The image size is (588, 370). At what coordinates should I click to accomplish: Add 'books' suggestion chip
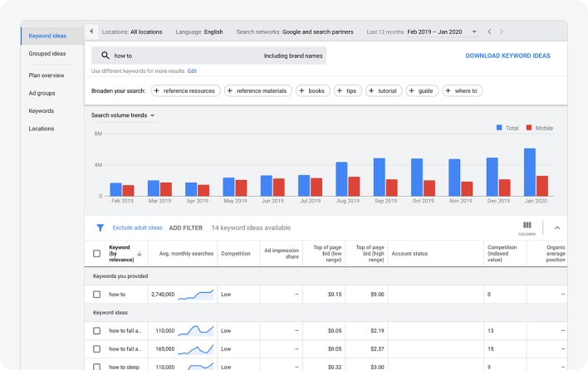tap(313, 90)
